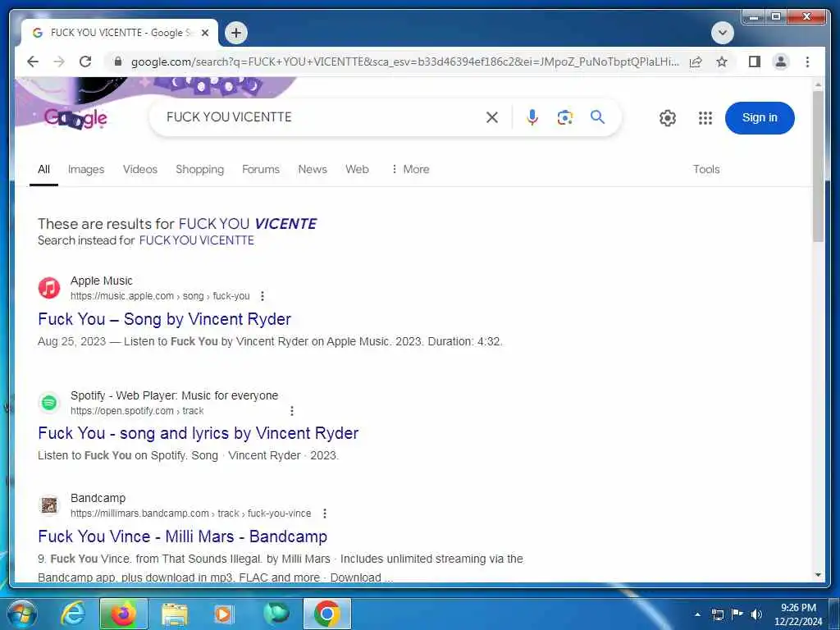This screenshot has height=630, width=840.
Task: Switch to Images tab
Action: pos(86,169)
